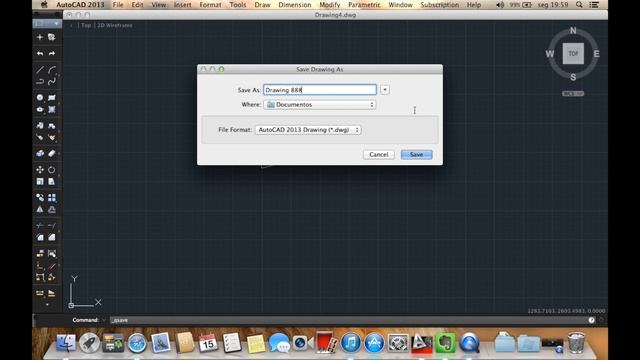Viewport: 640px width, 360px height.
Task: Select the Erase tool
Action: [52, 153]
